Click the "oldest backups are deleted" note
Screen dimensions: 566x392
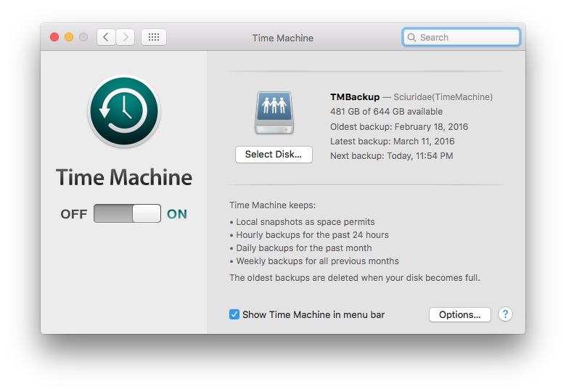click(x=355, y=278)
